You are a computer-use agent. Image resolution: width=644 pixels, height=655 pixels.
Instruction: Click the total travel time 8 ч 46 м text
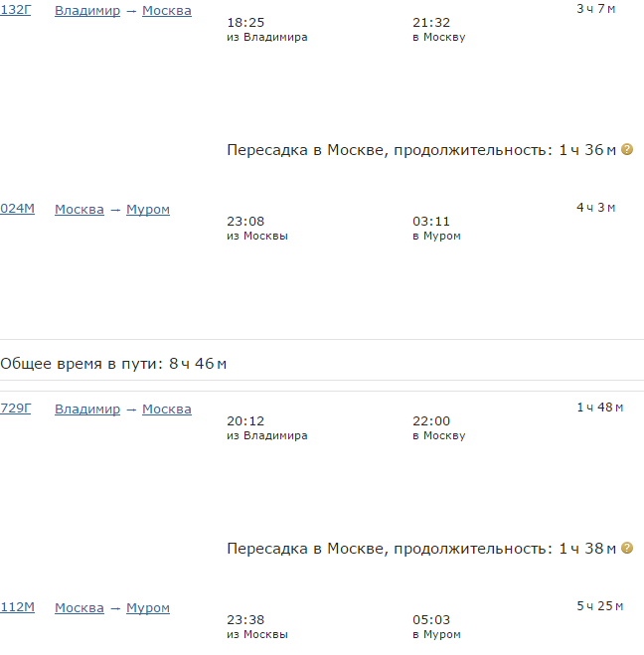(113, 364)
